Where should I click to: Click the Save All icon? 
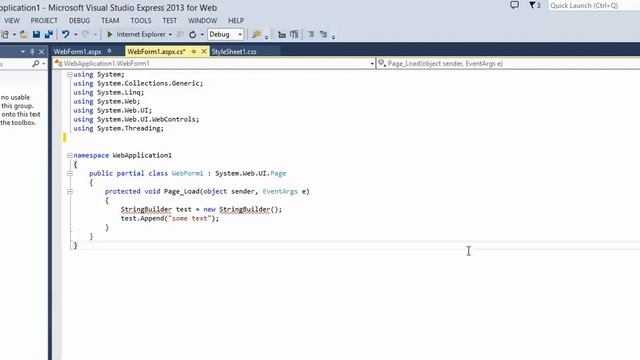[49, 35]
